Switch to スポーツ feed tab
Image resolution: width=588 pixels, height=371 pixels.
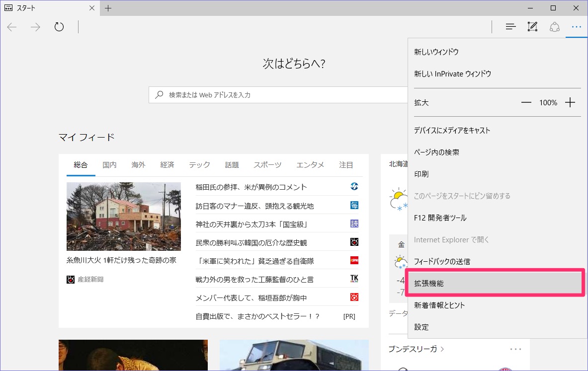tap(267, 165)
